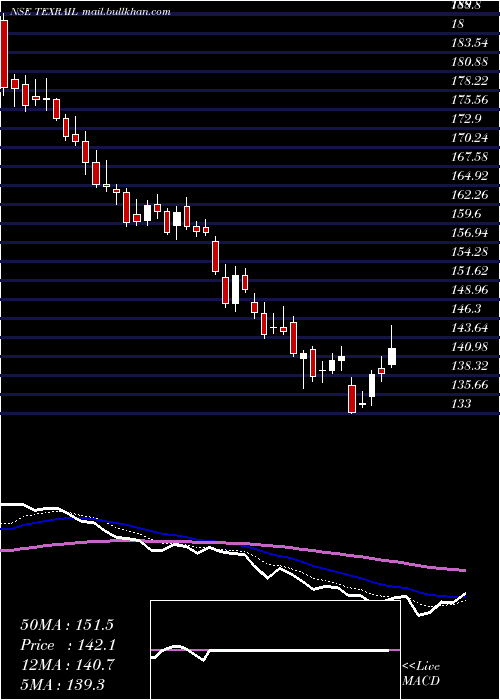Click the 178.22 price axis label
The width and height of the screenshot is (500, 700).
[469, 81]
